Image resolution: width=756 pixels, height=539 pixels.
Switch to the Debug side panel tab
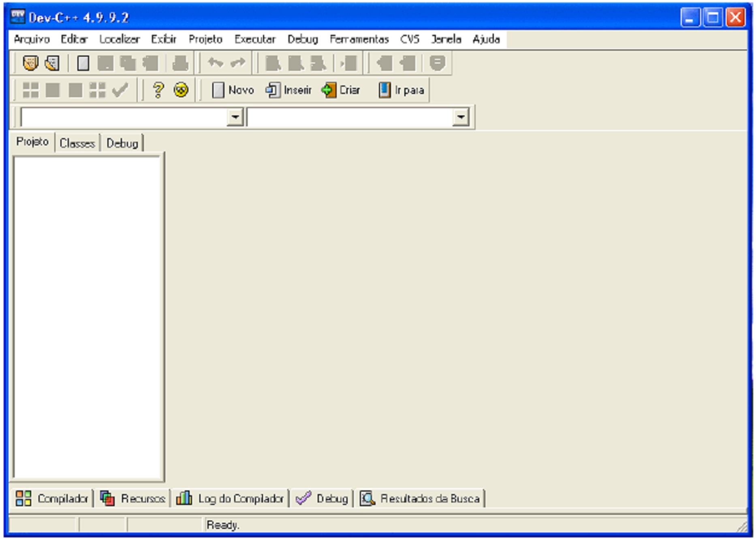click(122, 143)
